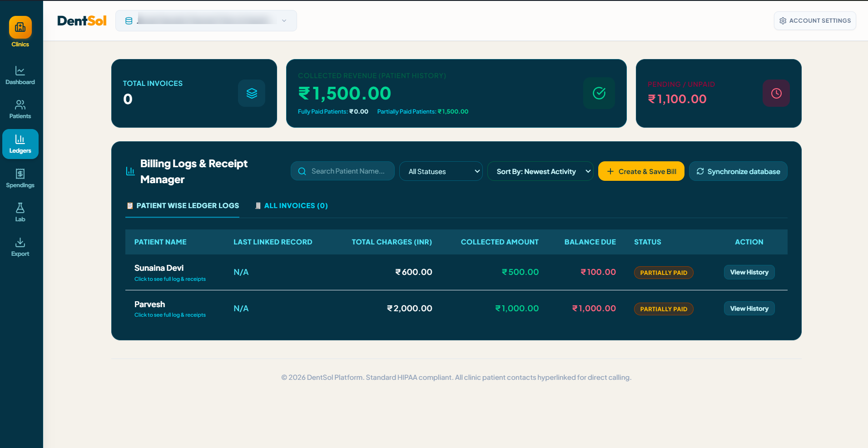The height and width of the screenshot is (448, 868).
Task: Click collected revenue total ₹1,500.00
Action: click(x=344, y=94)
